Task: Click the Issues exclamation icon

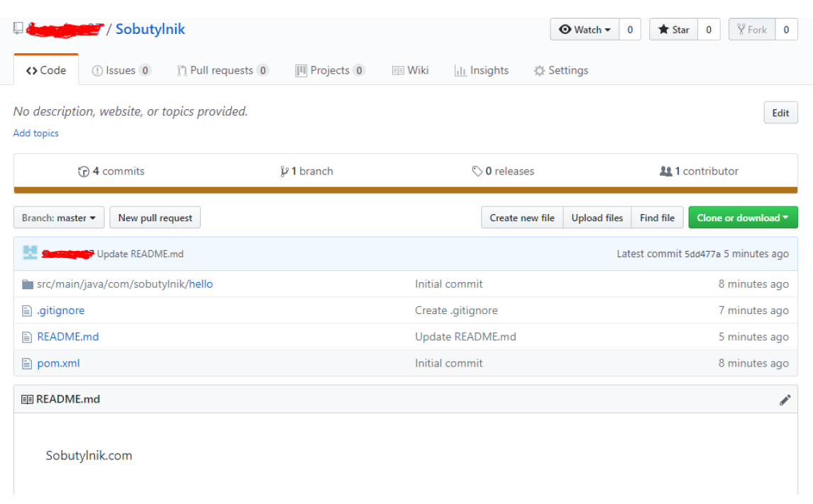Action: (x=97, y=70)
